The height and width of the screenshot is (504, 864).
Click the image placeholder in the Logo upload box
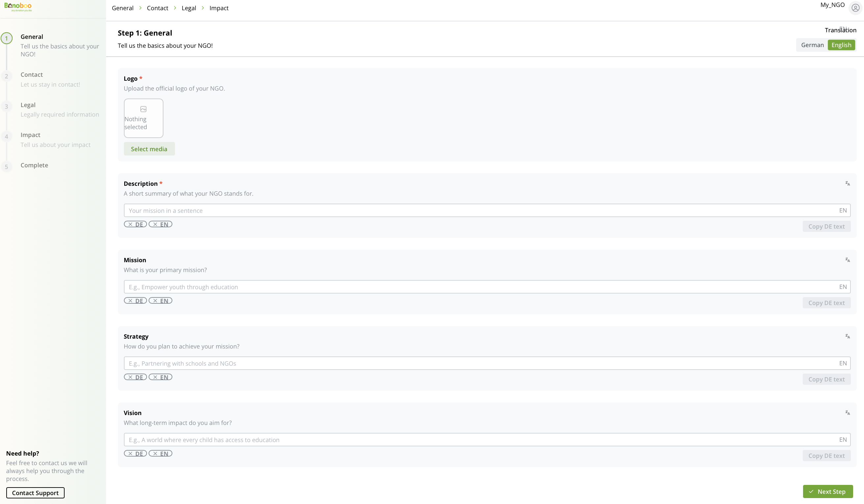(143, 109)
